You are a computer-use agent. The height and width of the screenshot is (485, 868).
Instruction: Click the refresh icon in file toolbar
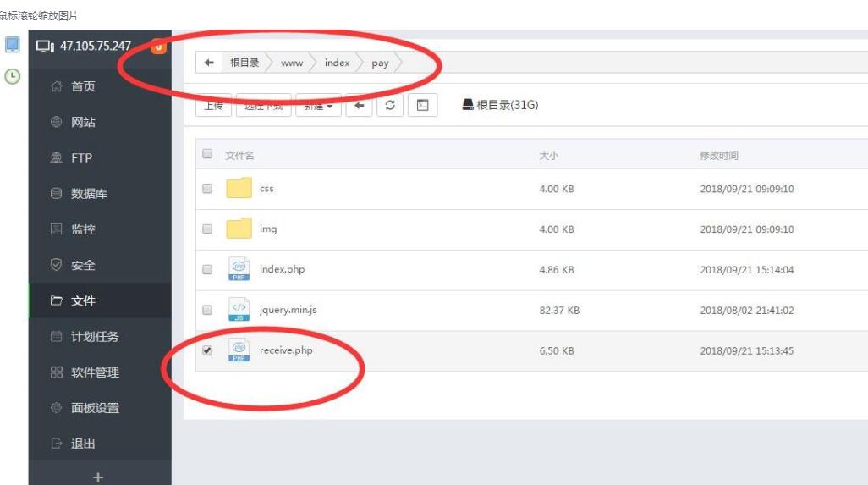[389, 106]
